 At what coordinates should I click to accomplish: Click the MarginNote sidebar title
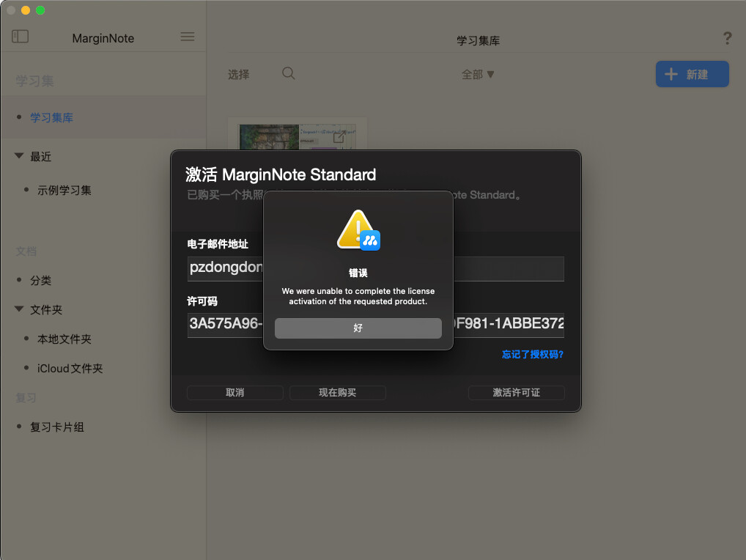103,38
